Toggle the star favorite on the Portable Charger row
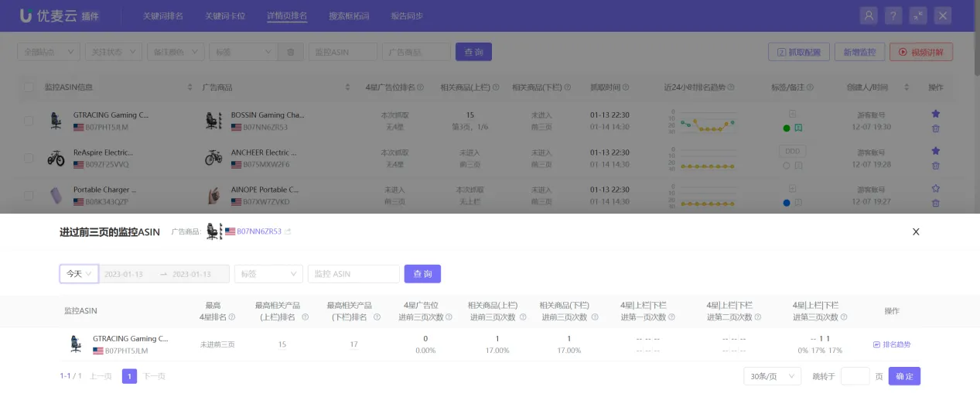Screen dimensions: 980x404 click(x=935, y=188)
